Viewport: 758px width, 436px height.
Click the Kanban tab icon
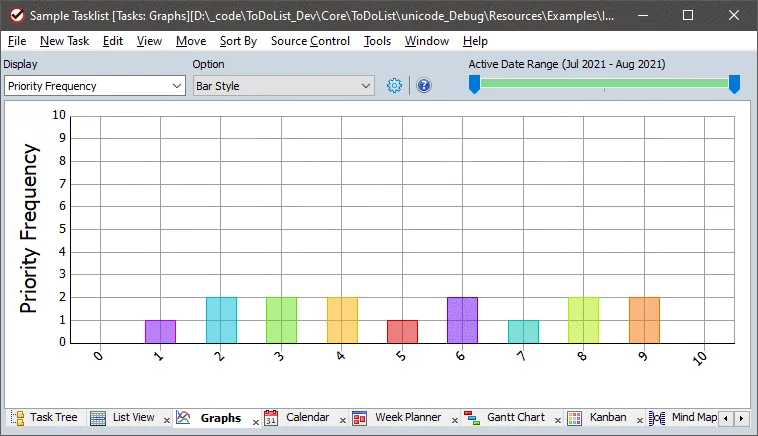[575, 418]
